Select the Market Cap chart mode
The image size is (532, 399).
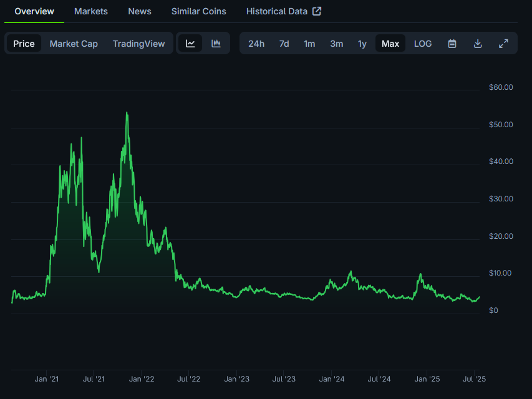click(x=74, y=44)
